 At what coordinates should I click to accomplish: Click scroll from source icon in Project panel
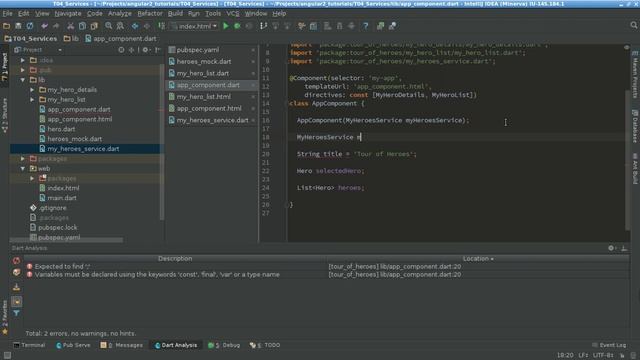click(121, 50)
